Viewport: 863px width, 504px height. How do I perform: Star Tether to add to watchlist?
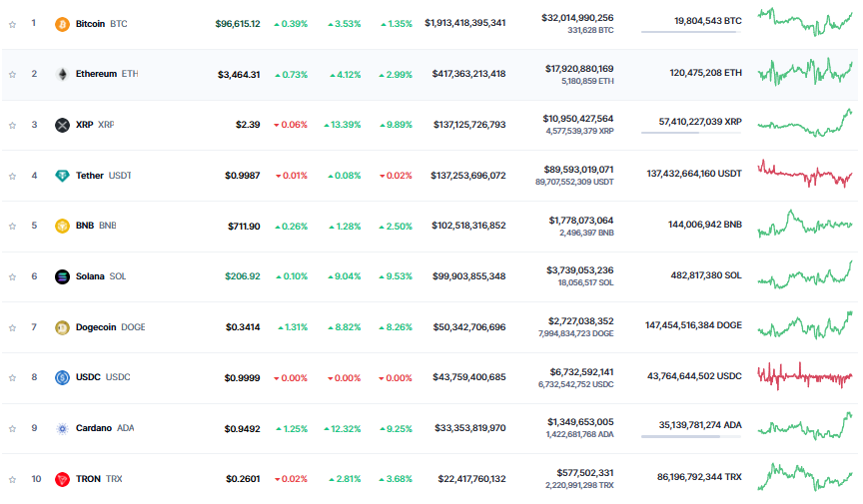click(12, 176)
